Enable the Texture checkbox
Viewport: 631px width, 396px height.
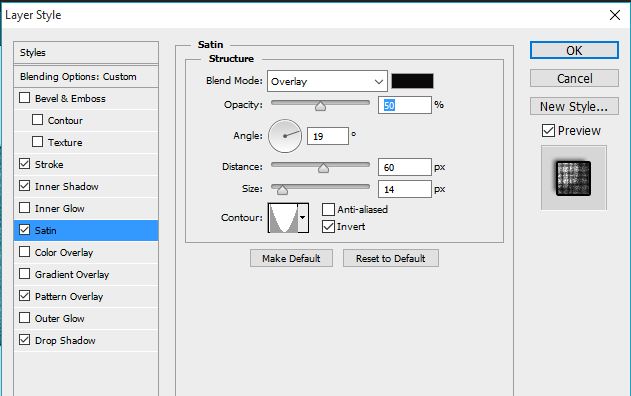[37, 142]
